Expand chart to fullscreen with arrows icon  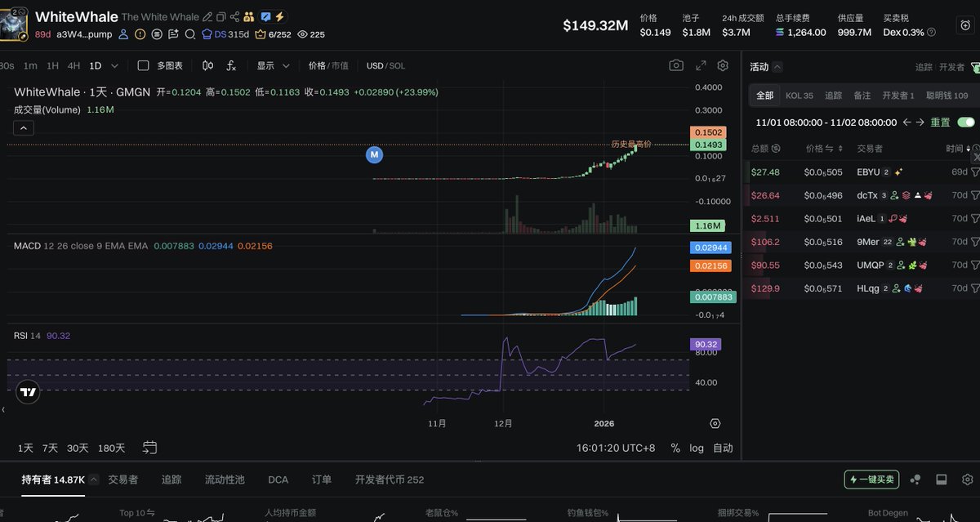701,65
